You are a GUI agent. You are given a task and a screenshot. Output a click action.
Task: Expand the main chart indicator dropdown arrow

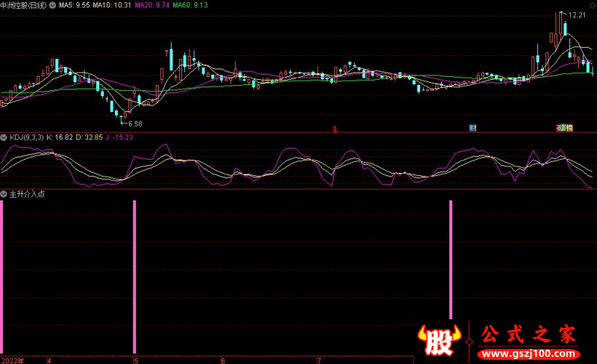click(x=52, y=5)
